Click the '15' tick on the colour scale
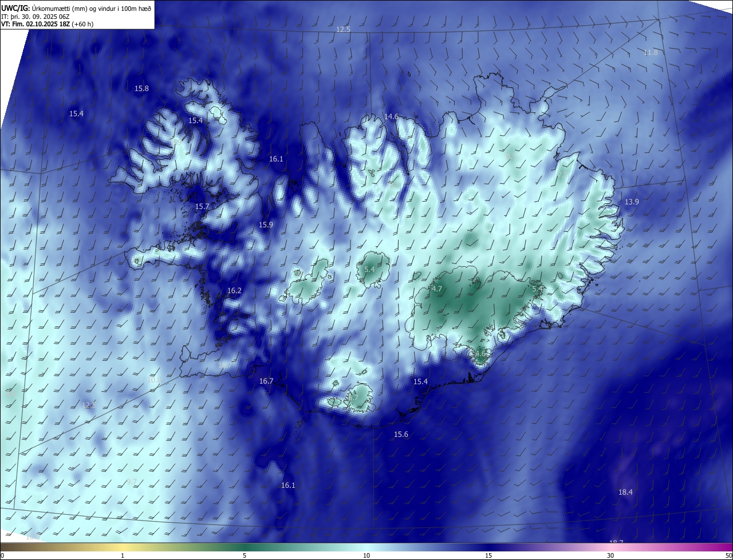Image resolution: width=733 pixels, height=560 pixels. pyautogui.click(x=488, y=555)
